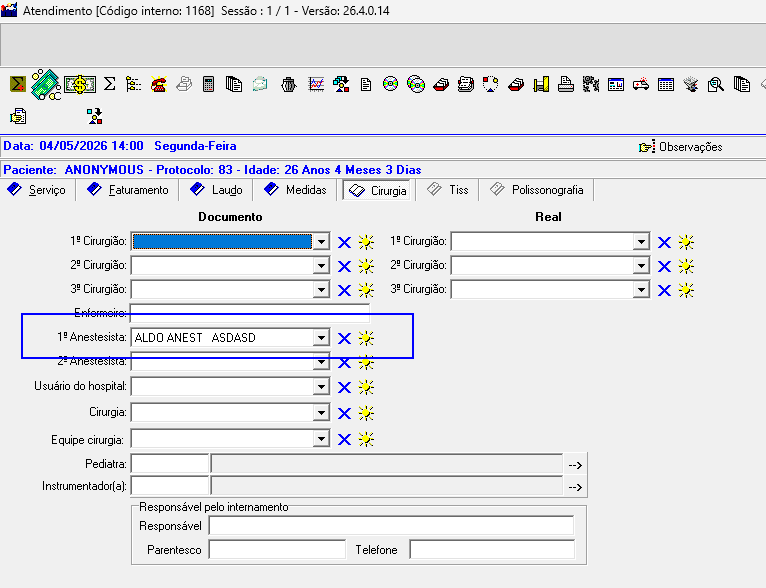Click the sun icon beside Equipe cirurgia
The image size is (766, 588).
[x=366, y=440]
